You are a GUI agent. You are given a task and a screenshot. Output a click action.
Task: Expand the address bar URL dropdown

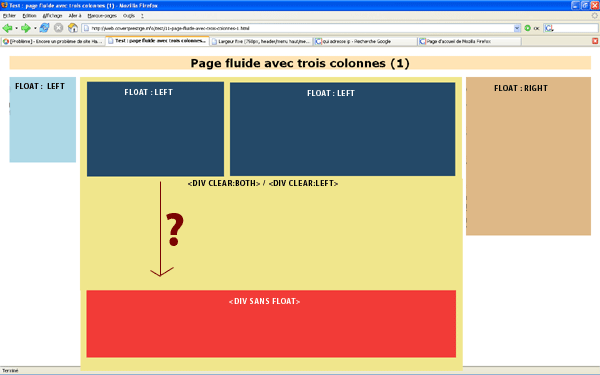coord(517,28)
